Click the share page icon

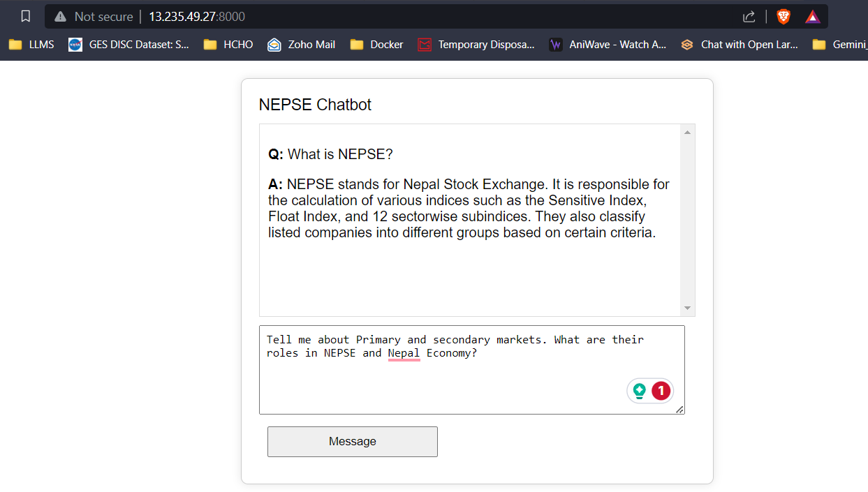[x=749, y=16]
